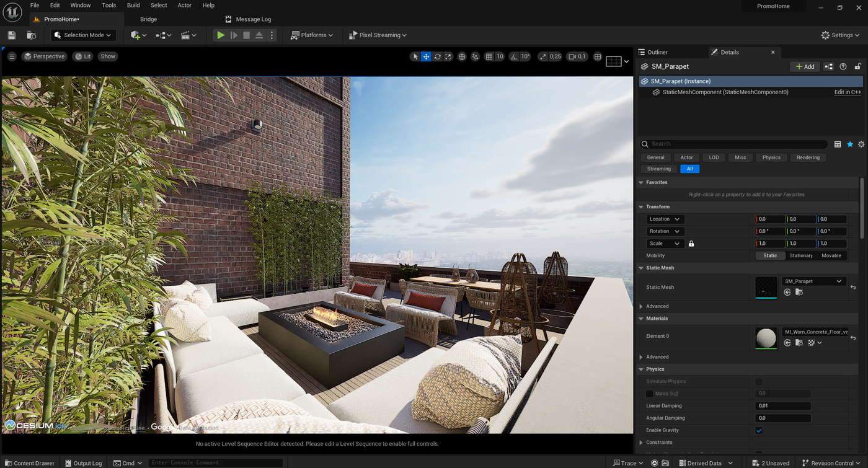
Task: Toggle the surface snapping icon
Action: click(475, 56)
